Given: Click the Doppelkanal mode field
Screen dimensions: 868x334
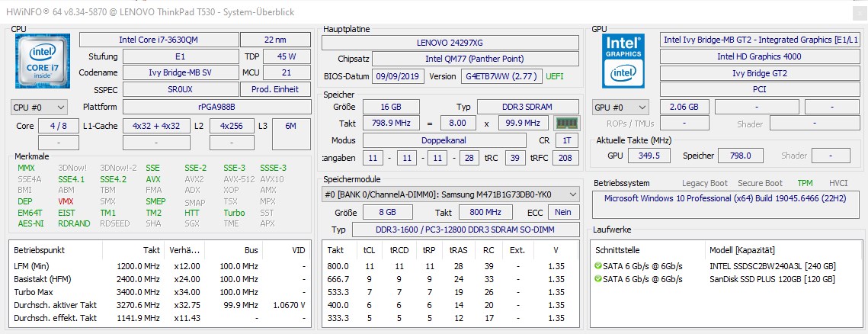Looking at the screenshot, I should pos(444,140).
